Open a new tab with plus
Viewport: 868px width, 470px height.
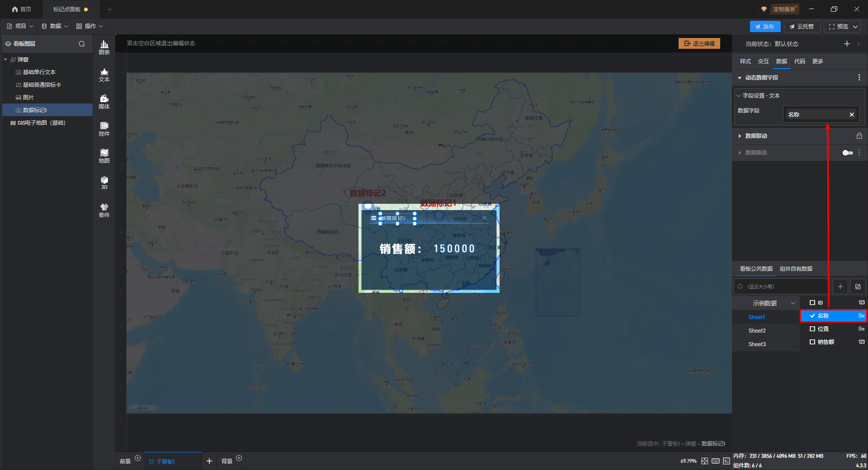click(x=110, y=9)
